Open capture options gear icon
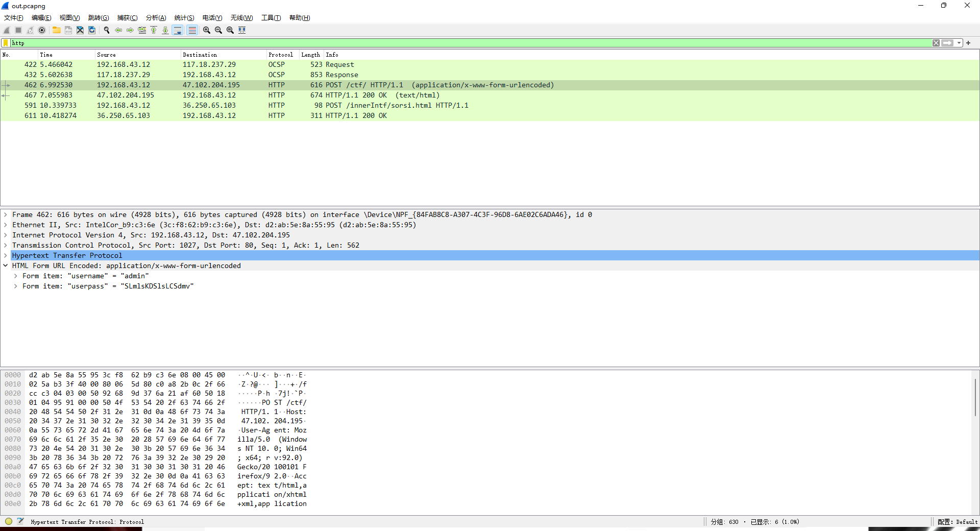The width and height of the screenshot is (980, 531). pos(42,30)
